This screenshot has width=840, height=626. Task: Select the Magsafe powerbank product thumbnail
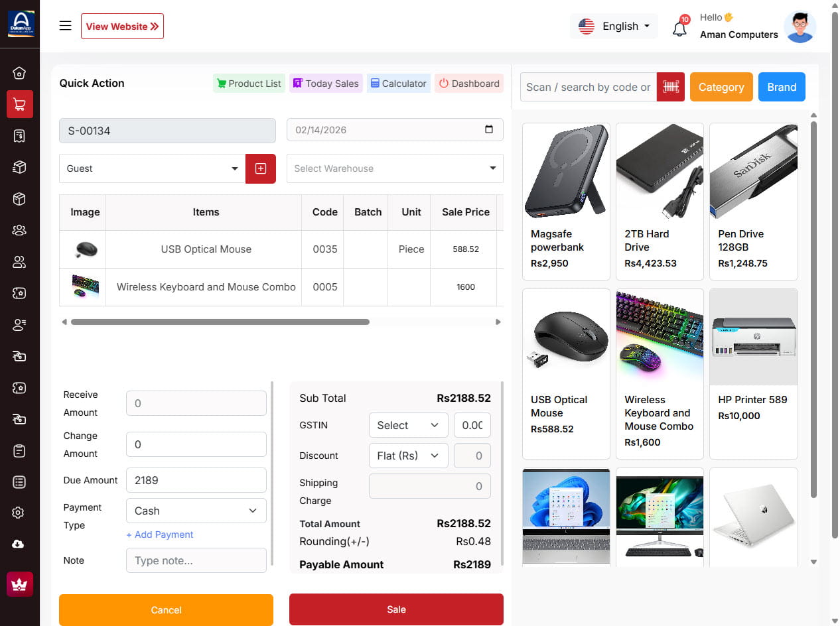[x=566, y=172]
